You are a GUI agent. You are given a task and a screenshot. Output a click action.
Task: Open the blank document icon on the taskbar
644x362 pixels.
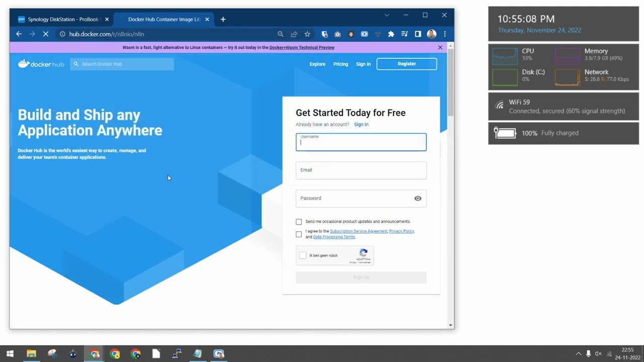pyautogui.click(x=156, y=353)
